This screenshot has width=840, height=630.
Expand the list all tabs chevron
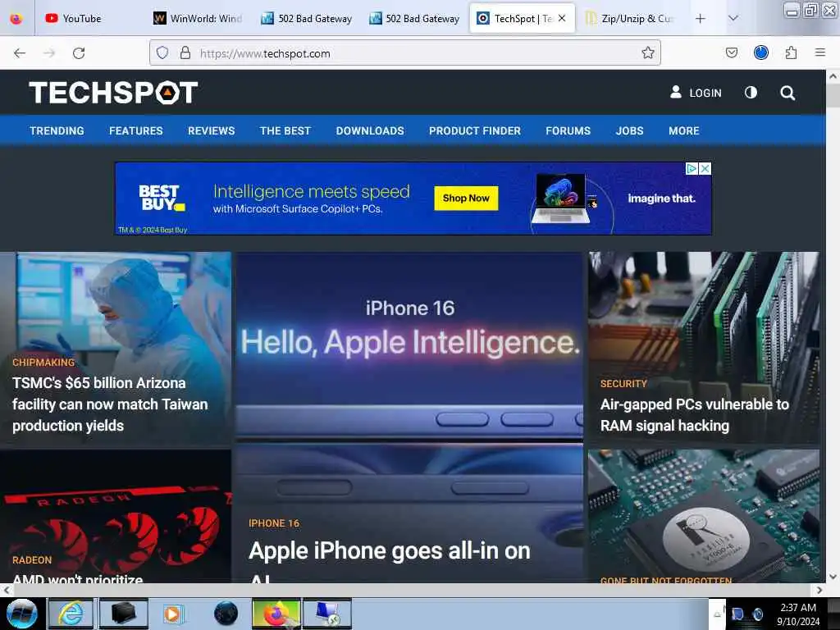733,19
